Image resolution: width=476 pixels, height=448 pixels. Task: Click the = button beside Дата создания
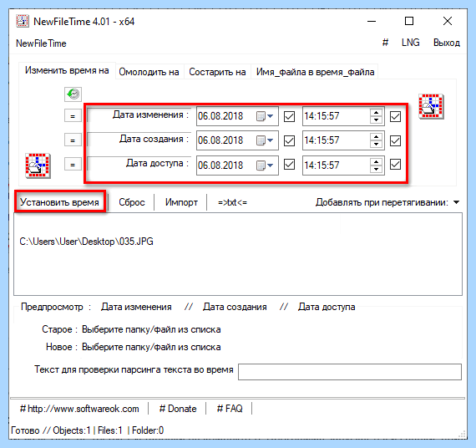[x=73, y=140]
